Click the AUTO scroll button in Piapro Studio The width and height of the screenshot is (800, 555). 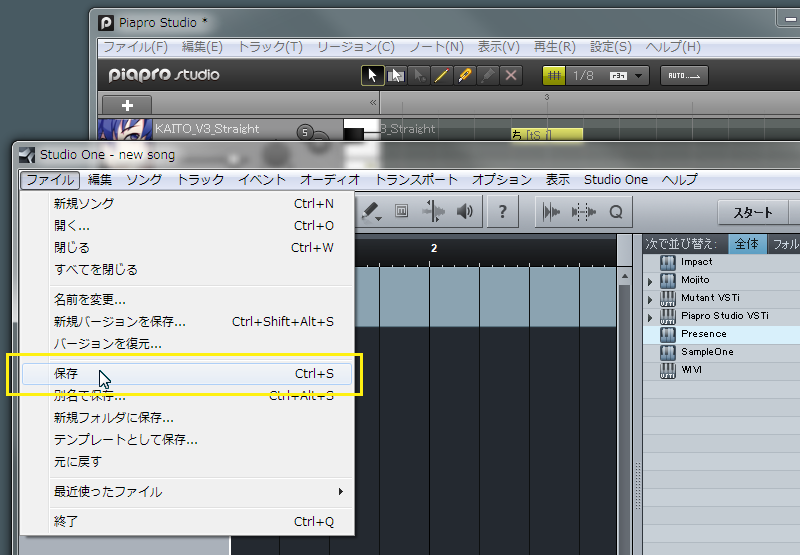684,75
